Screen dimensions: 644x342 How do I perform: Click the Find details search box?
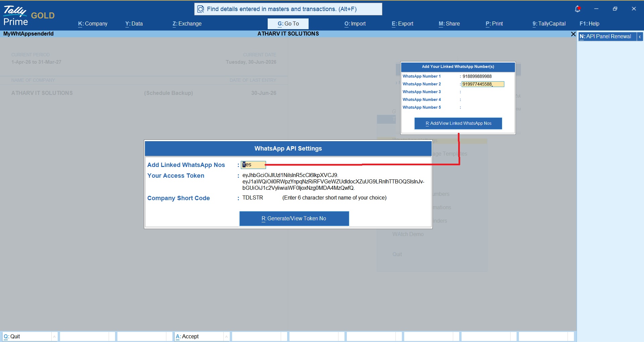click(x=288, y=9)
